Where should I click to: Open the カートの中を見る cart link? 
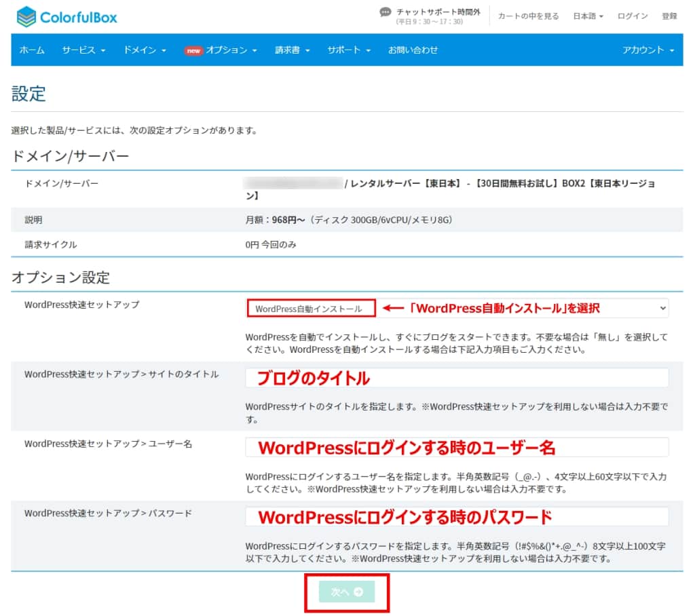(528, 16)
